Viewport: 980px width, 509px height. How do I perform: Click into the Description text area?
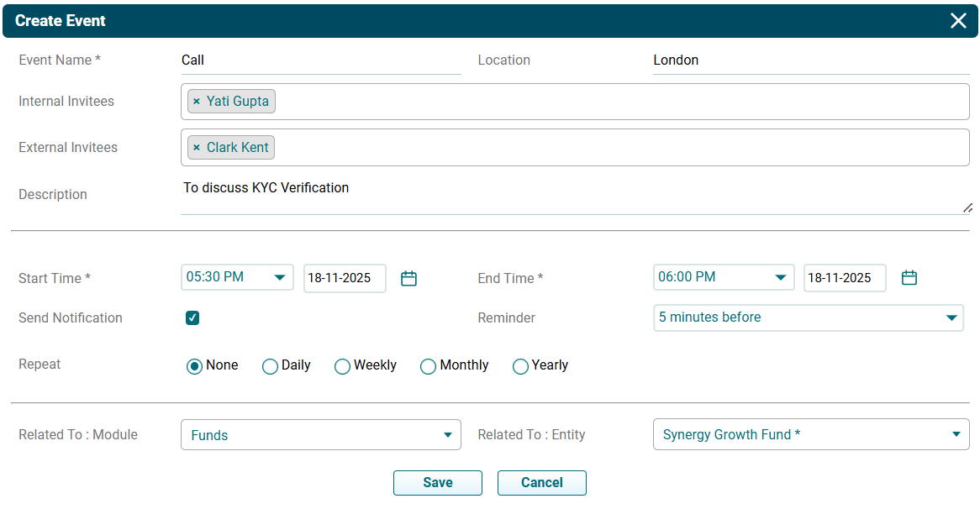pyautogui.click(x=572, y=195)
